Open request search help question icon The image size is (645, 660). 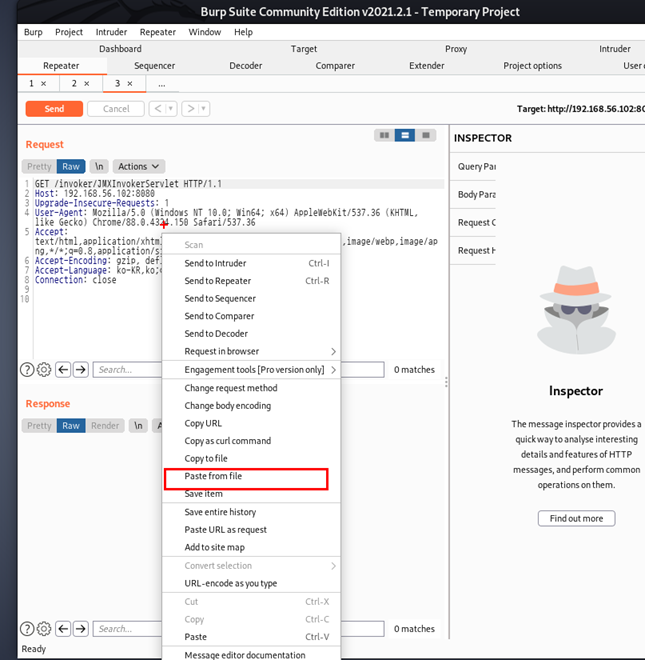pos(27,370)
